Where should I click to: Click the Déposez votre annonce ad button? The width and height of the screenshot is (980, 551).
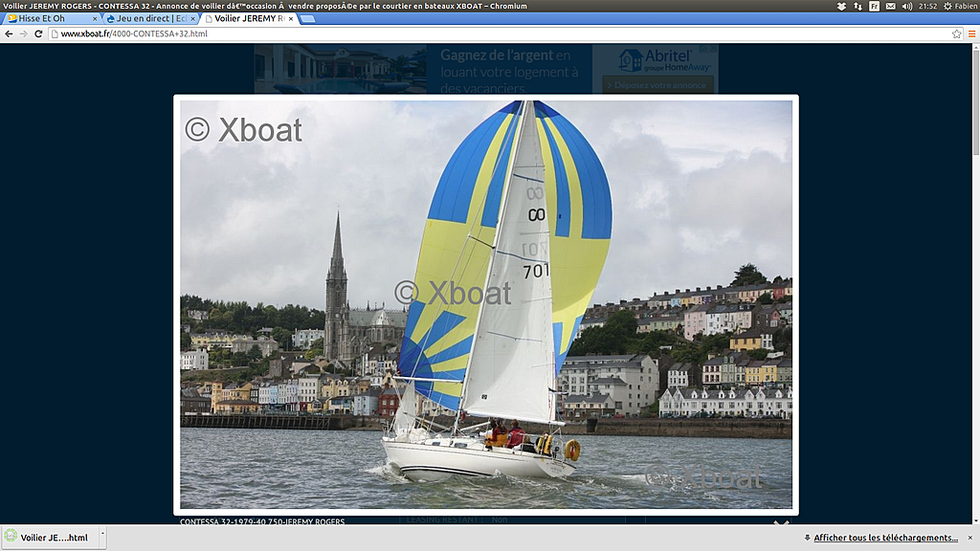(658, 85)
